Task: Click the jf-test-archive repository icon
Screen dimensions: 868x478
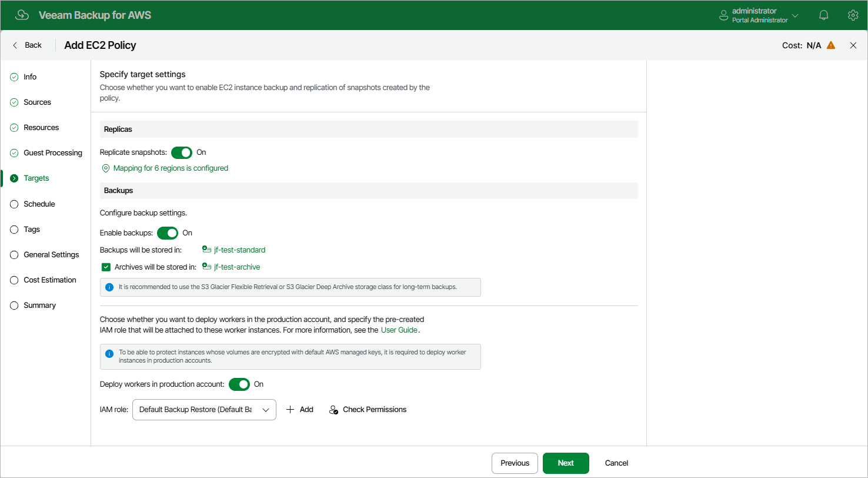Action: pos(206,267)
